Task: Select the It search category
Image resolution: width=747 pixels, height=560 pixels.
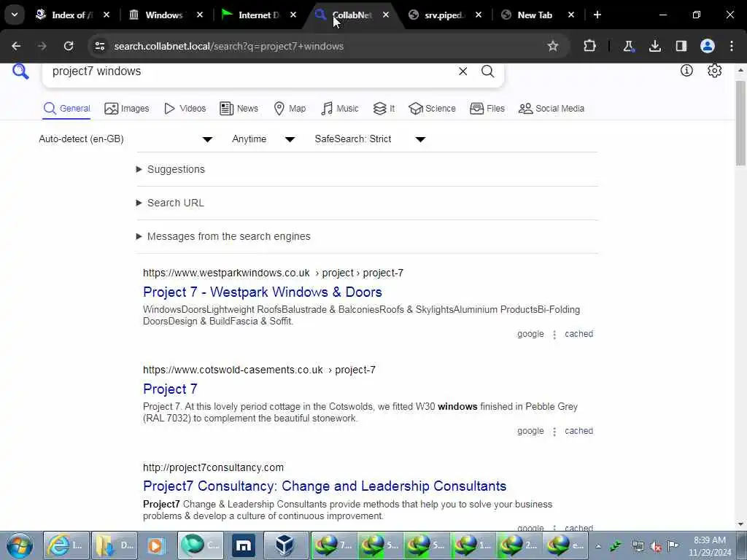Action: [x=384, y=109]
